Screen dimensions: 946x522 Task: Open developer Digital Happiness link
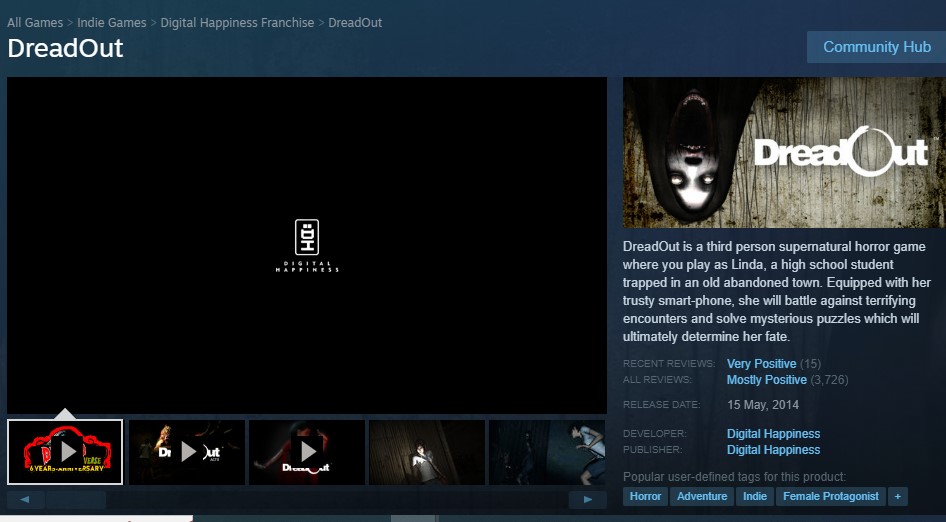(773, 433)
